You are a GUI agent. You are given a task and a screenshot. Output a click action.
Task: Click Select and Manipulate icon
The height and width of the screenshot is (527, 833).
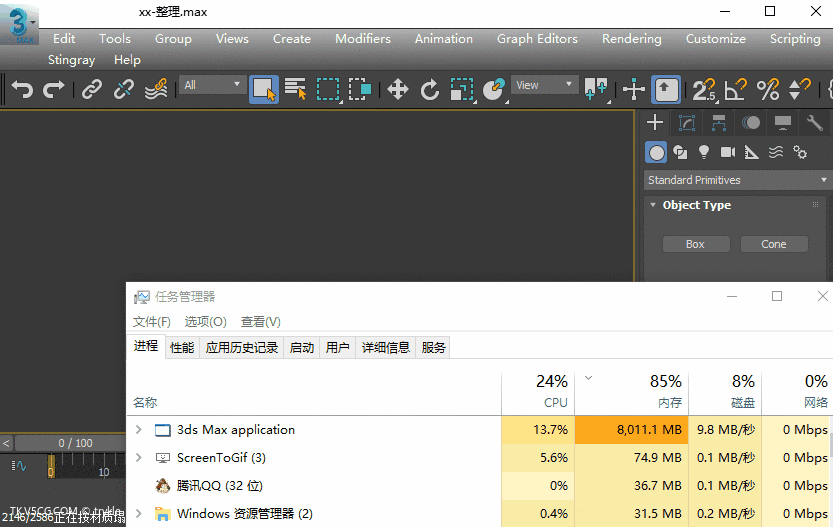click(x=634, y=89)
